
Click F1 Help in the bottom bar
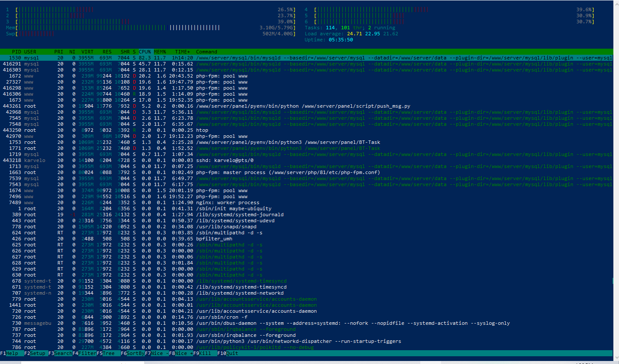point(9,353)
